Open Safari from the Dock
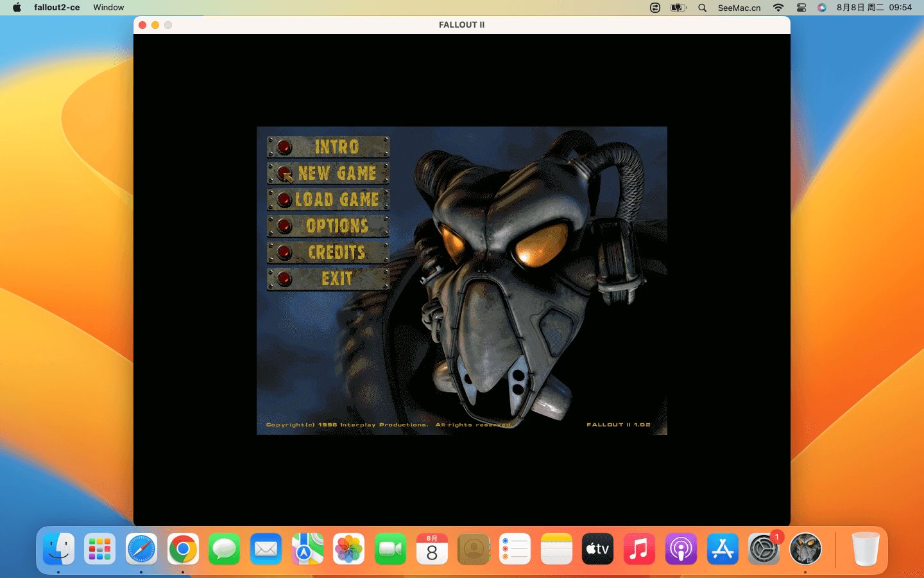This screenshot has width=924, height=578. pos(141,549)
